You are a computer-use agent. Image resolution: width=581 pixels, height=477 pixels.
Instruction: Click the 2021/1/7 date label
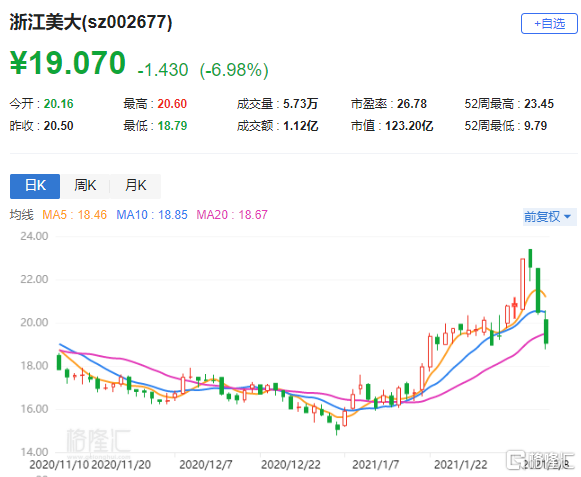pyautogui.click(x=375, y=465)
